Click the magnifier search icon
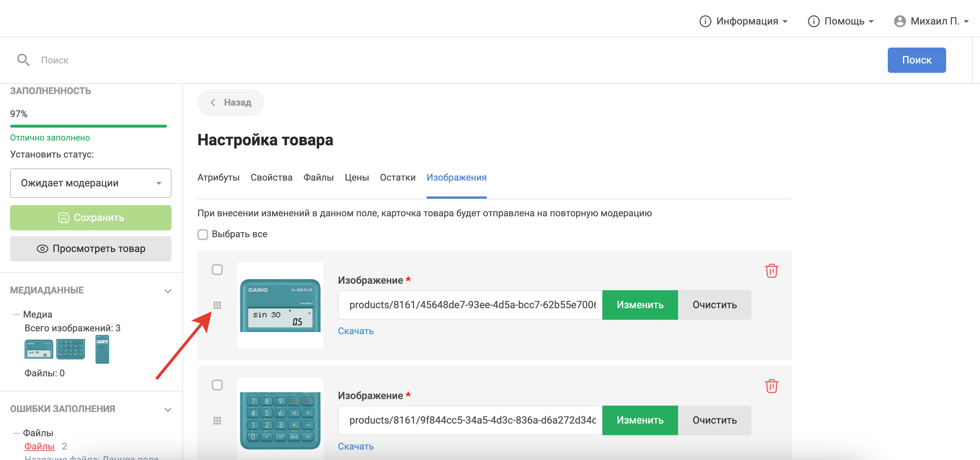 [23, 60]
